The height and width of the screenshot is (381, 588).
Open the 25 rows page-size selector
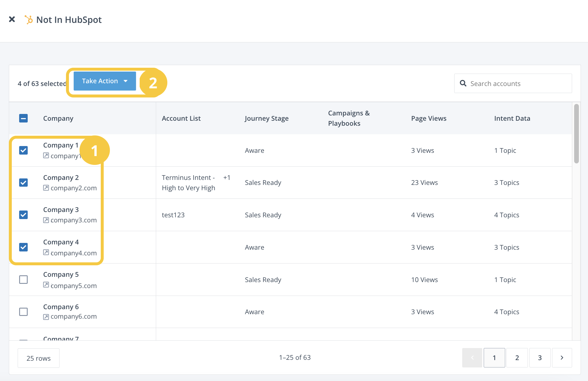[x=39, y=358]
